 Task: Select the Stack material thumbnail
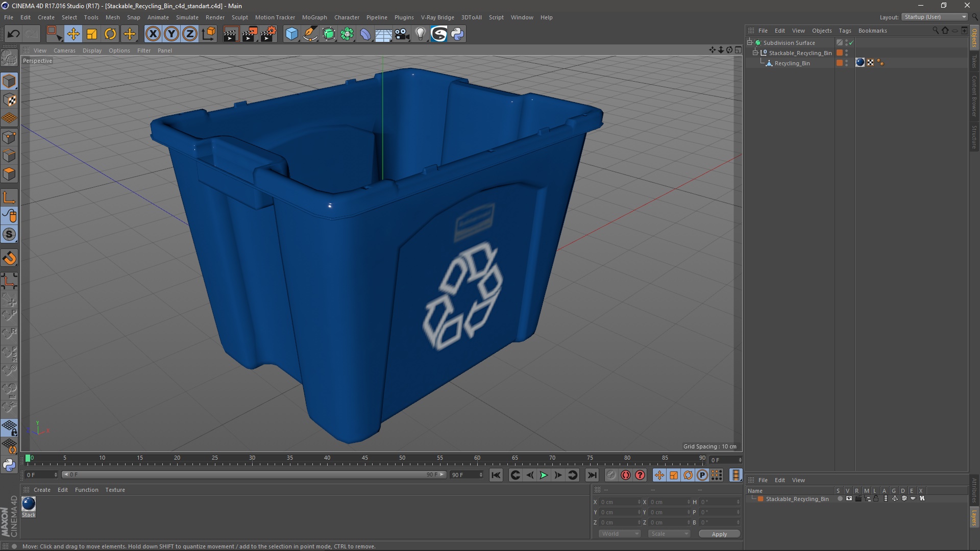click(x=29, y=504)
